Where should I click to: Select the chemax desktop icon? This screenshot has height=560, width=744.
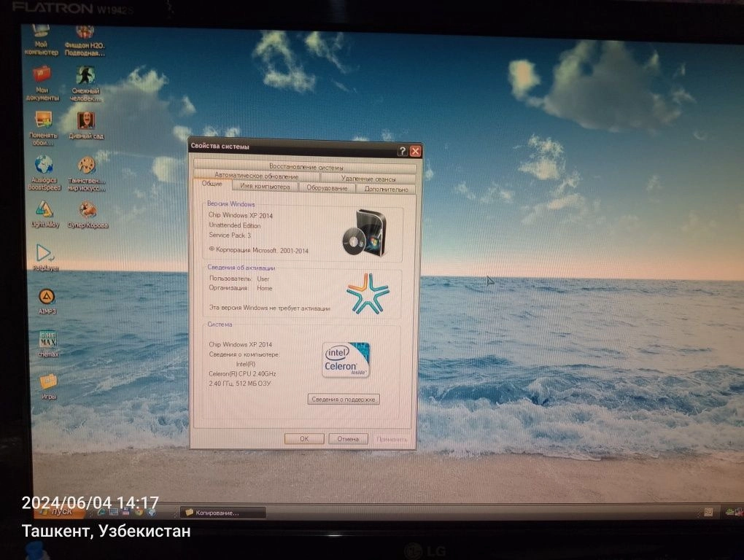[x=48, y=343]
